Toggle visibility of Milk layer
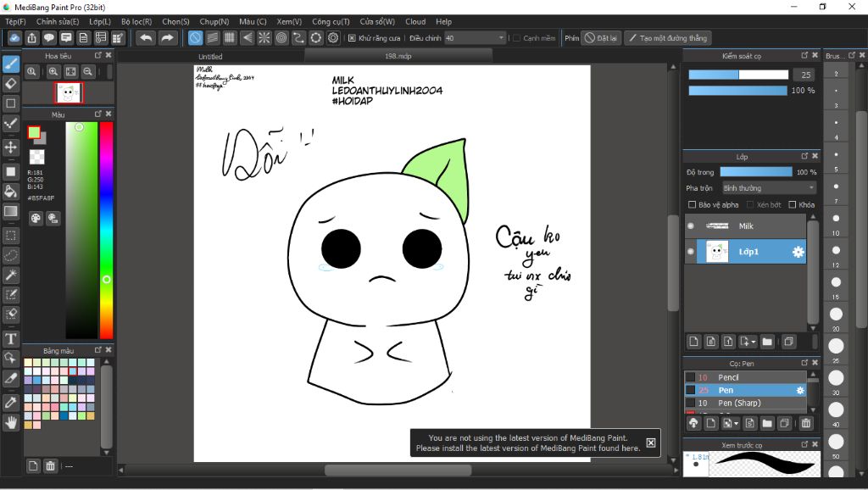 [690, 226]
